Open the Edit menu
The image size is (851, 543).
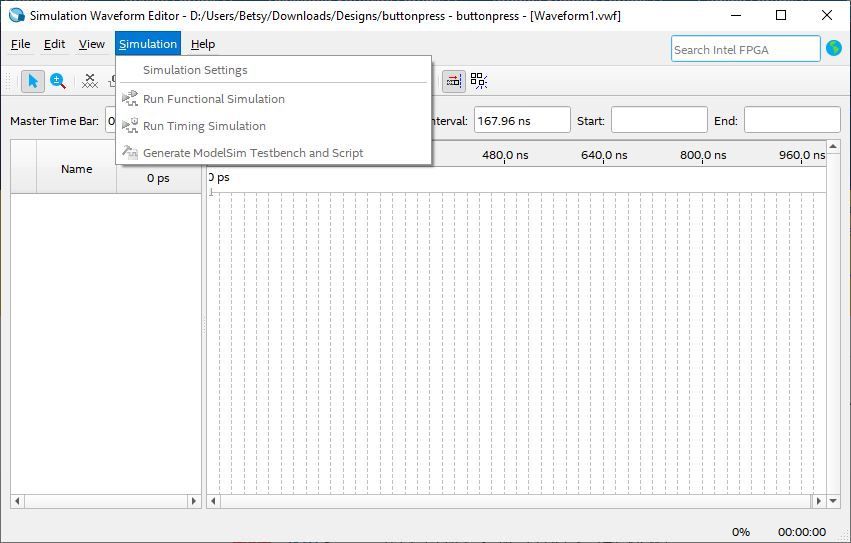tap(54, 44)
